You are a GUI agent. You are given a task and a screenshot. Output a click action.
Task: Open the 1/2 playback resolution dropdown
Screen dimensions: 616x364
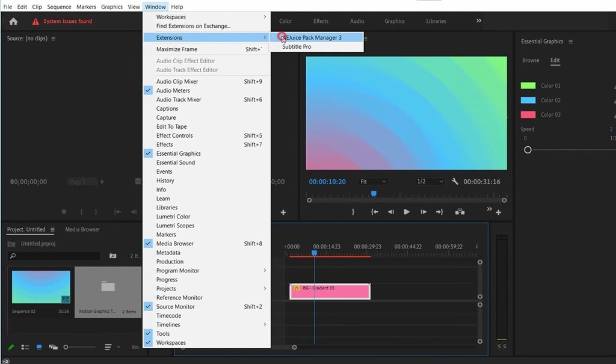point(430,182)
